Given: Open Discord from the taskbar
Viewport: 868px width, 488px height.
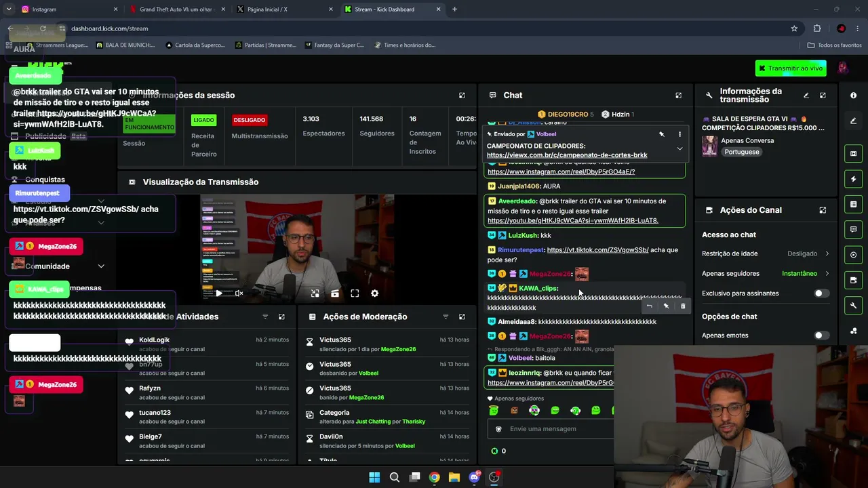Looking at the screenshot, I should (x=475, y=477).
